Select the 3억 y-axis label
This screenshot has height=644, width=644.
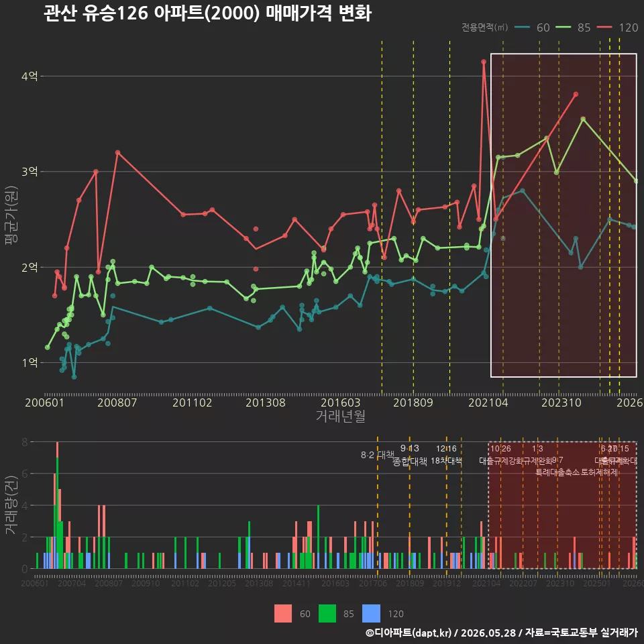30,171
